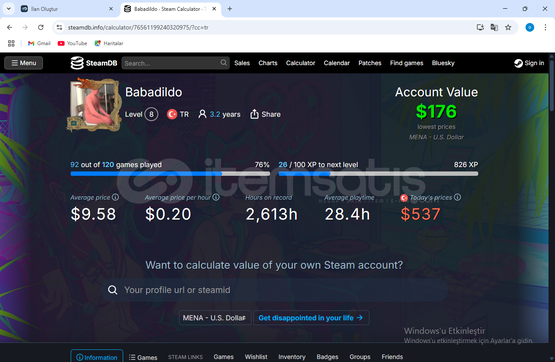Click Sign in with Steam
The width and height of the screenshot is (555, 362).
click(529, 63)
